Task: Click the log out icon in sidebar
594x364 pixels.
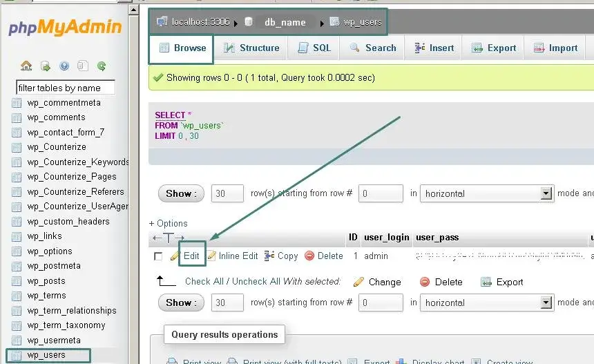Action: (x=45, y=66)
